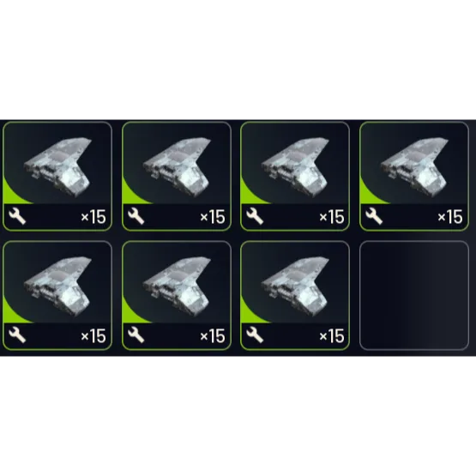The height and width of the screenshot is (476, 476).
Task: Click the wrench icon in the second bottom-row slot
Action: 136,335
